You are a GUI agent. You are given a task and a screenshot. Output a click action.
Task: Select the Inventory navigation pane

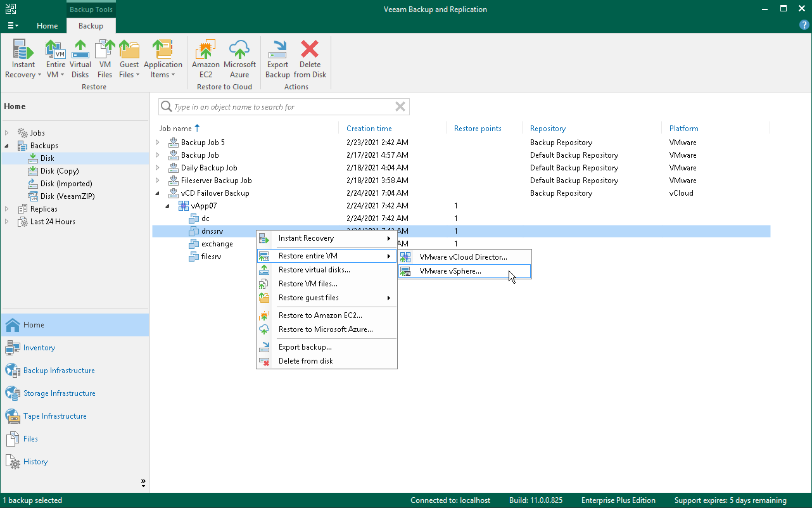38,347
